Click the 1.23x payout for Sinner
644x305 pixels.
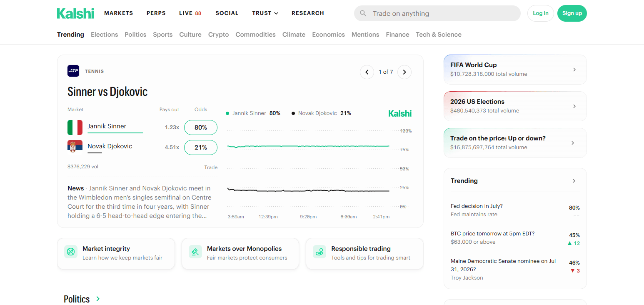tap(172, 127)
